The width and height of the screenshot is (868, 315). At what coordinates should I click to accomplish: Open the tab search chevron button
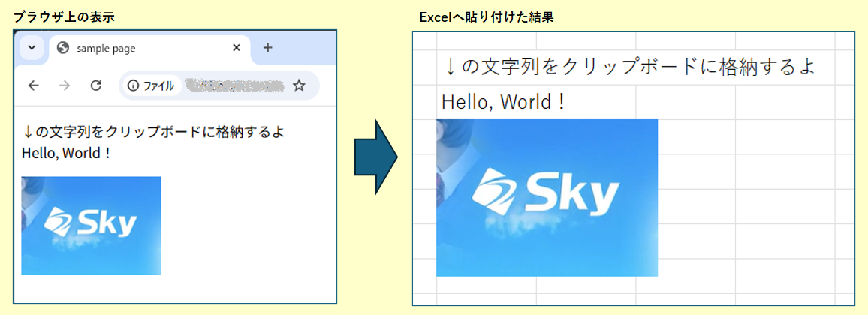(x=32, y=48)
